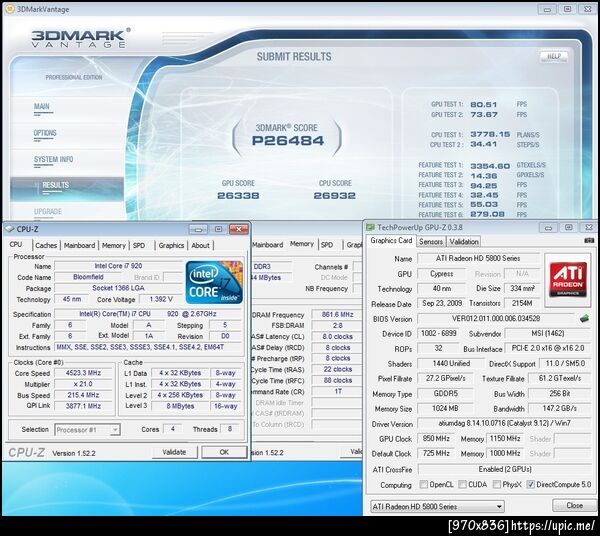Viewport: 600px width, 536px height.
Task: Switch to the Sensors tab in GPU-Z
Action: click(x=431, y=241)
